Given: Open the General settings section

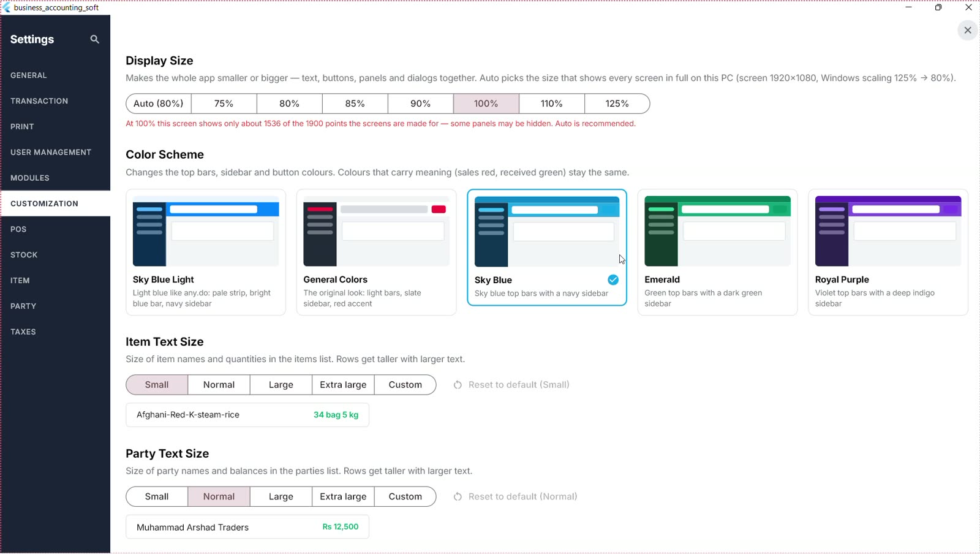Looking at the screenshot, I should 55,75.
